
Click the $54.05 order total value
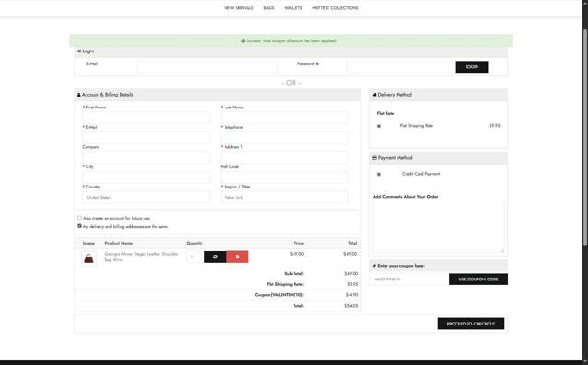[x=351, y=306]
